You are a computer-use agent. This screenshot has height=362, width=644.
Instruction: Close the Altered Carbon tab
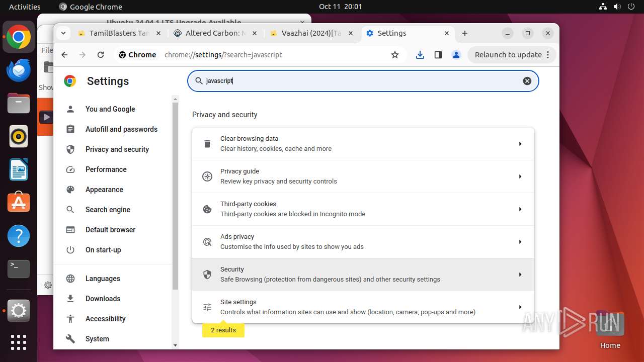pos(254,33)
